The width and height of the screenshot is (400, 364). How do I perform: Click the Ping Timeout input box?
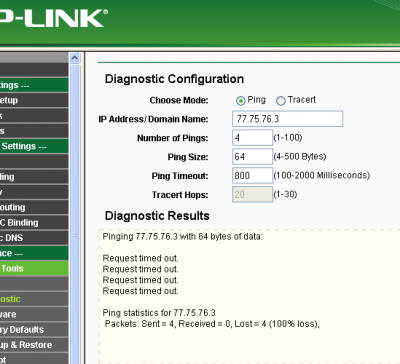tap(252, 175)
